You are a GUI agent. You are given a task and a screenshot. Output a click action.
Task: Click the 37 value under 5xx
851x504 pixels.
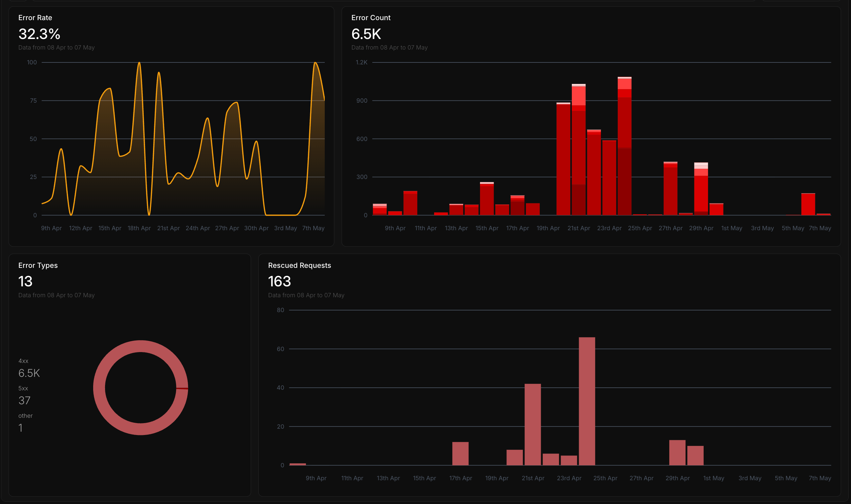coord(24,400)
